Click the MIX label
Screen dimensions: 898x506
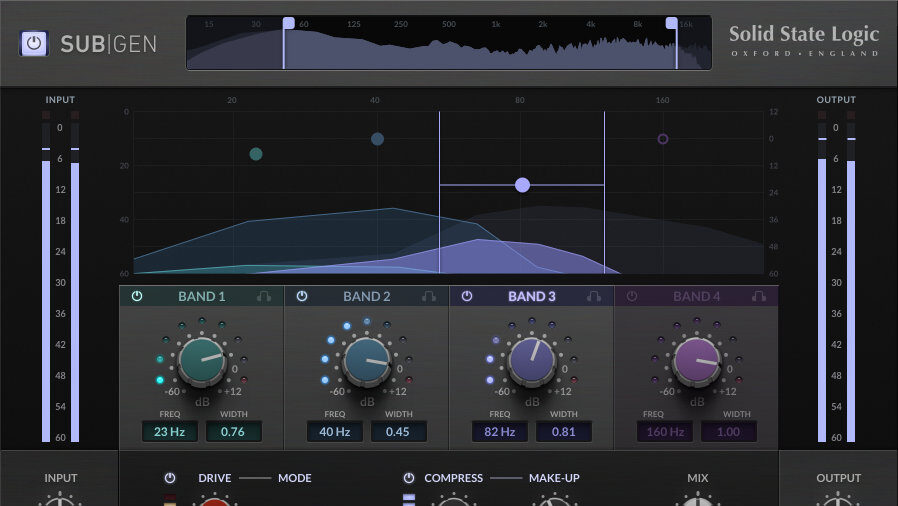pyautogui.click(x=698, y=478)
